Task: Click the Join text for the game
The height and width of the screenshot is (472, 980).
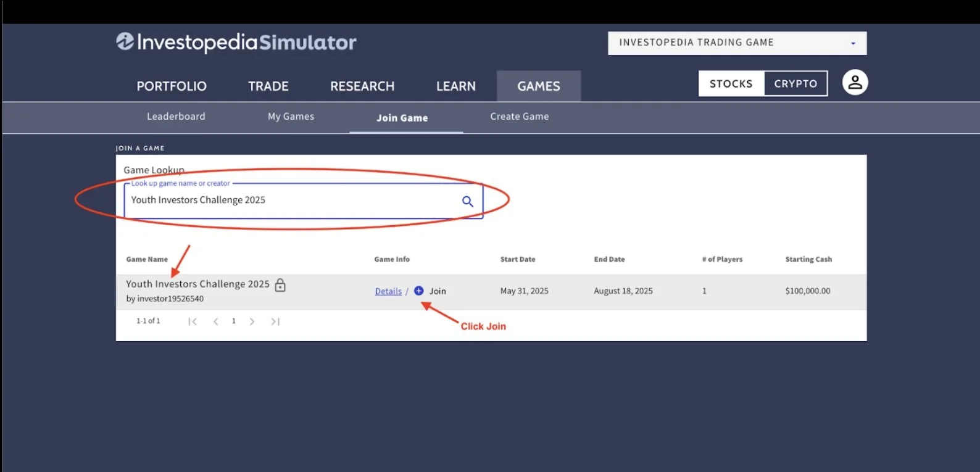Action: (438, 291)
